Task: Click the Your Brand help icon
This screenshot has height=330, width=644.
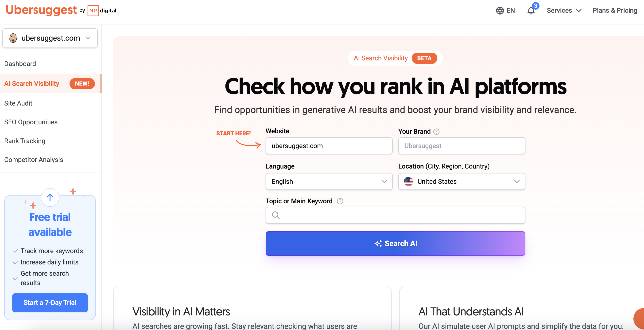Action: 436,132
